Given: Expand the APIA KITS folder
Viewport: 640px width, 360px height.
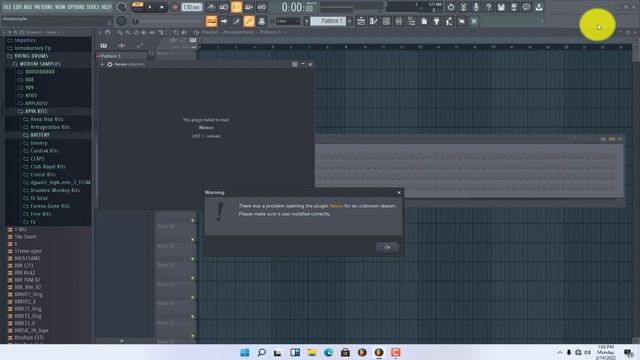Looking at the screenshot, I should [x=36, y=111].
